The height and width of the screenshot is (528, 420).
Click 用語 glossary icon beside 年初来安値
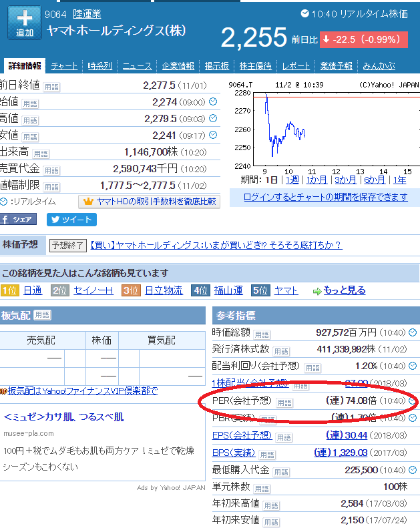click(x=271, y=522)
